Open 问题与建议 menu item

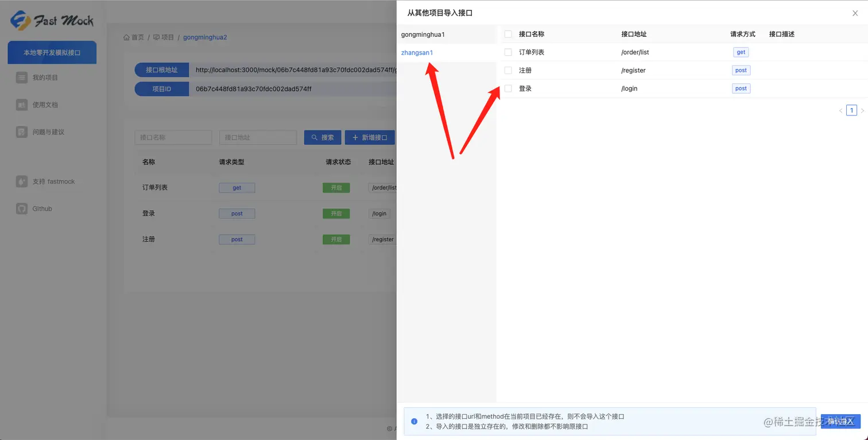[x=48, y=132]
